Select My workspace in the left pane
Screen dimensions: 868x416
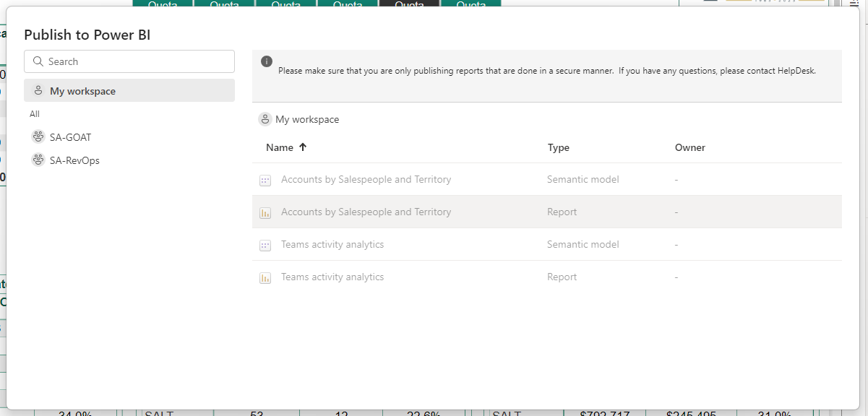point(129,91)
